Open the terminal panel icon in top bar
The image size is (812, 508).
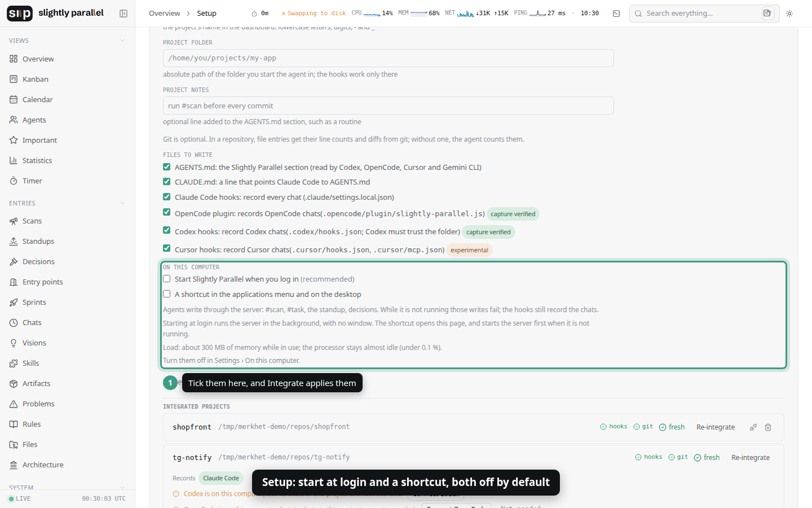pyautogui.click(x=616, y=14)
